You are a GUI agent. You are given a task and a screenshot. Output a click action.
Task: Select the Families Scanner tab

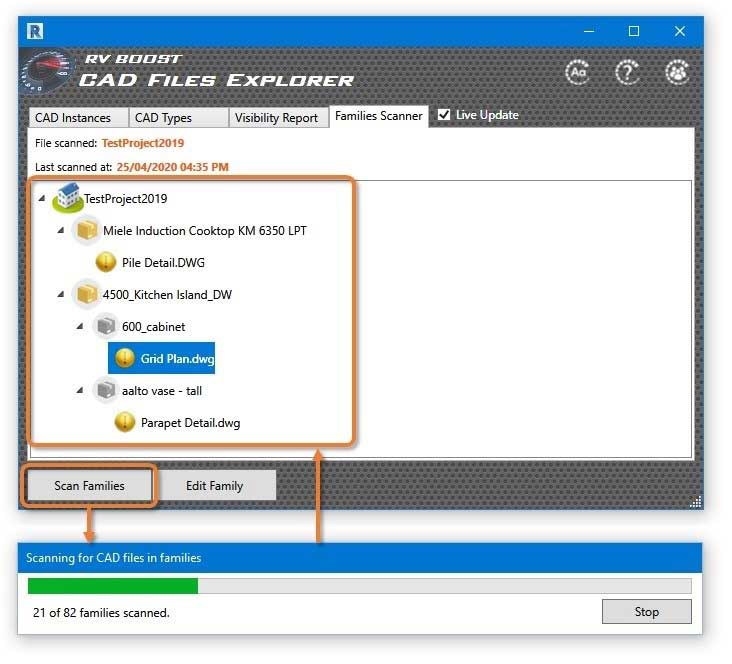coord(379,116)
